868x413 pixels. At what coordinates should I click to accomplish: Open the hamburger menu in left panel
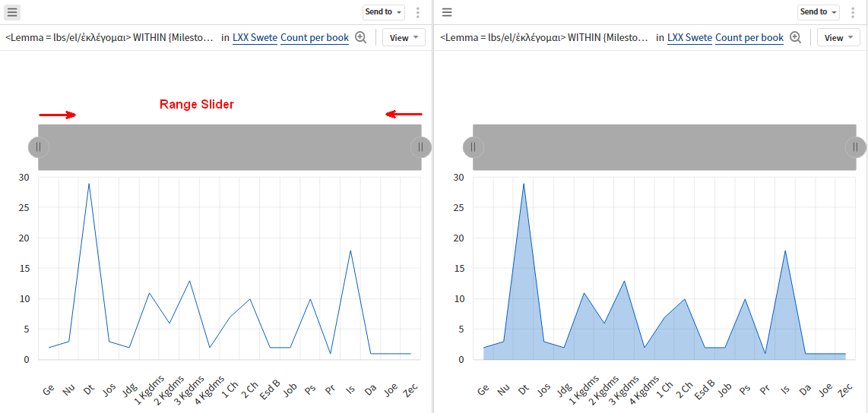(x=12, y=11)
